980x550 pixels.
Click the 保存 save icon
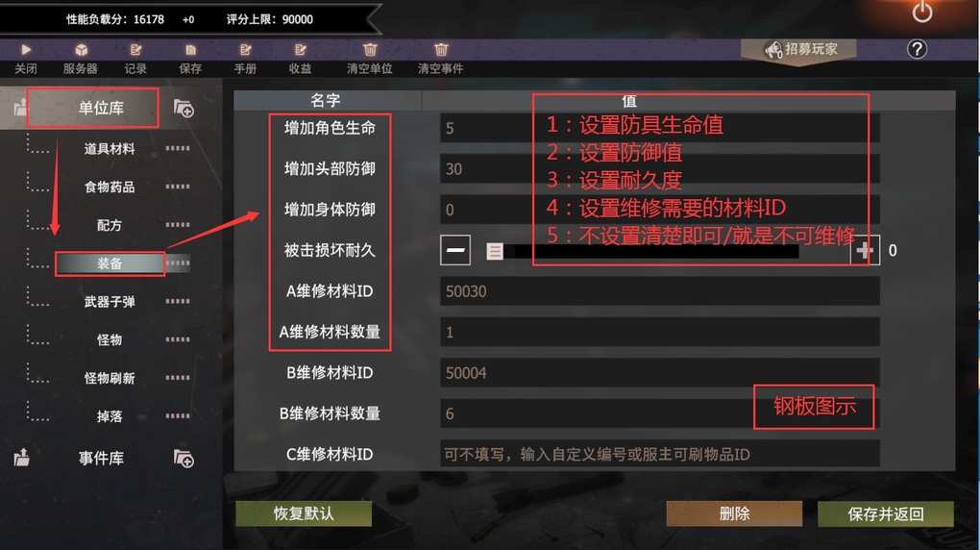[x=190, y=49]
